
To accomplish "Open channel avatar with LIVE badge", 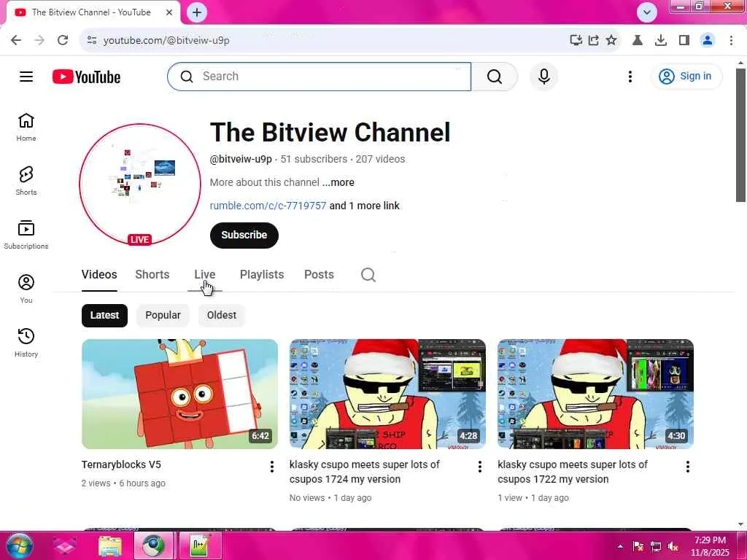I will pos(140,184).
